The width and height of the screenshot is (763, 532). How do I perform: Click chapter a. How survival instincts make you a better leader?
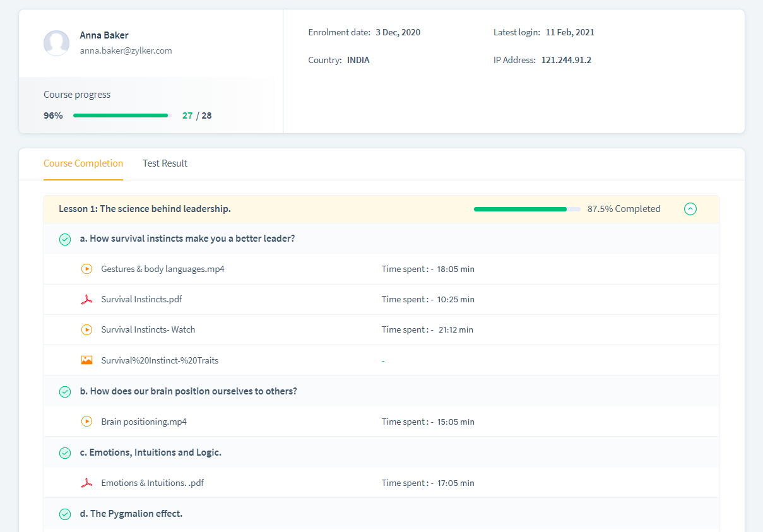tap(187, 239)
